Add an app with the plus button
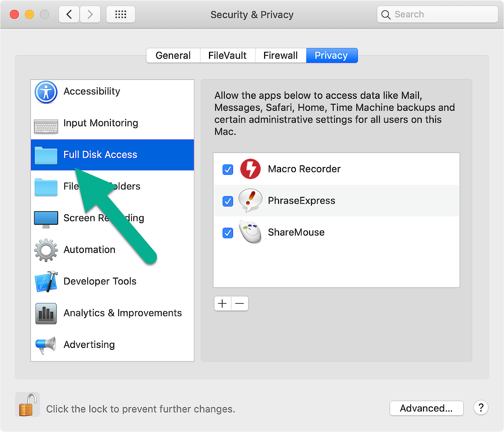Image resolution: width=504 pixels, height=432 pixels. 222,303
